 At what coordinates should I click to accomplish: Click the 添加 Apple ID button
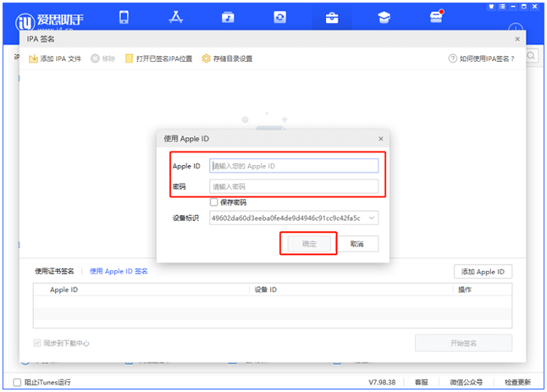(x=483, y=272)
